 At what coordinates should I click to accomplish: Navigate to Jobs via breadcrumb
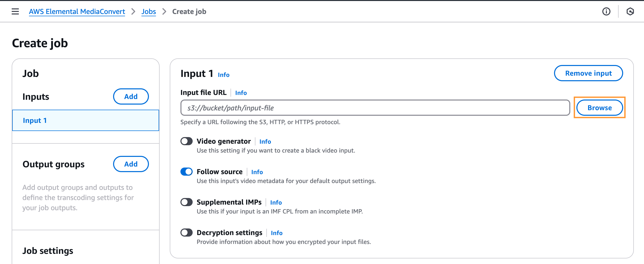point(148,11)
